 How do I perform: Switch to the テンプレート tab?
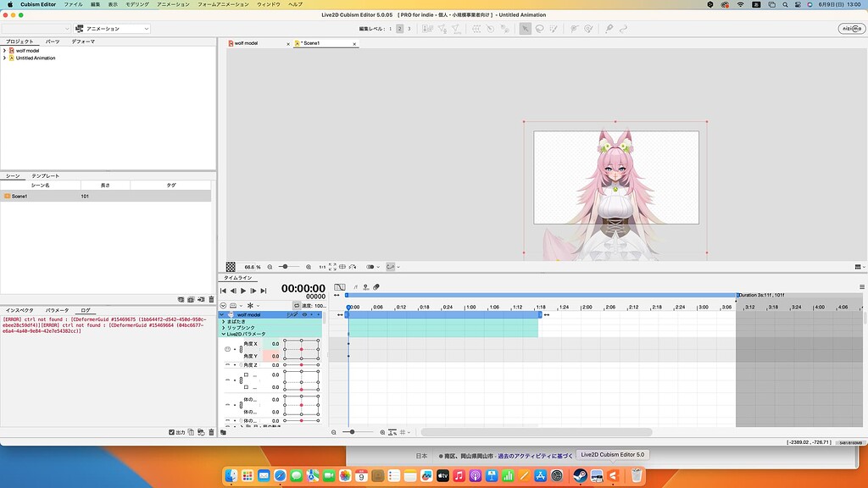coord(45,175)
